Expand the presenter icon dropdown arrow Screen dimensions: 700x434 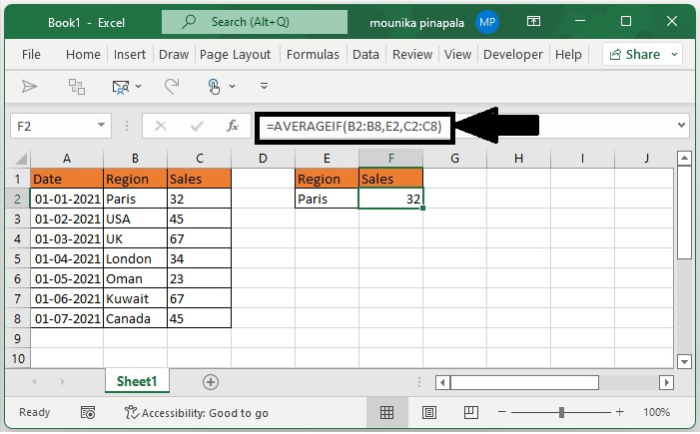[x=138, y=86]
